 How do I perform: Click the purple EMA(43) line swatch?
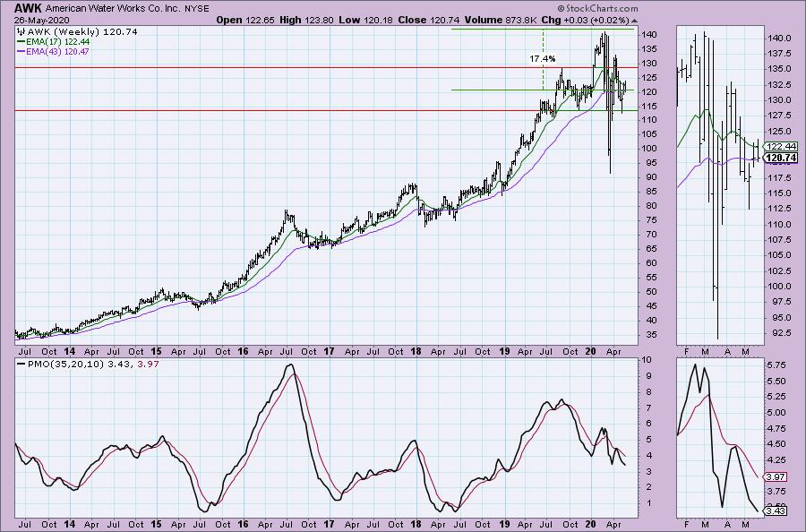click(21, 51)
